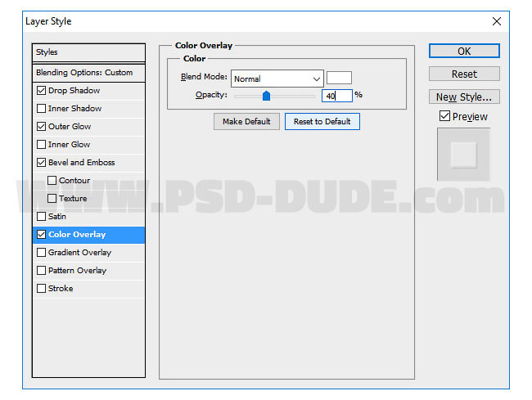Enable the Inner Shadow checkbox

click(41, 109)
